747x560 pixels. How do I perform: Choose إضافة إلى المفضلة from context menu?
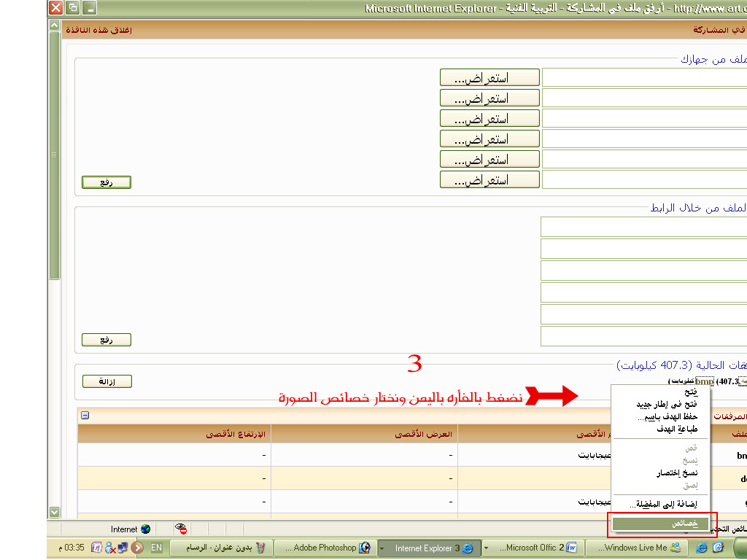point(661,505)
